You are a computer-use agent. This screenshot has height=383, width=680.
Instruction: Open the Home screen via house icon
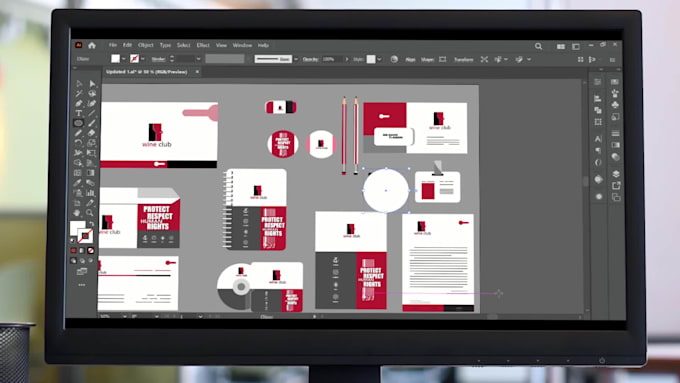click(x=92, y=45)
